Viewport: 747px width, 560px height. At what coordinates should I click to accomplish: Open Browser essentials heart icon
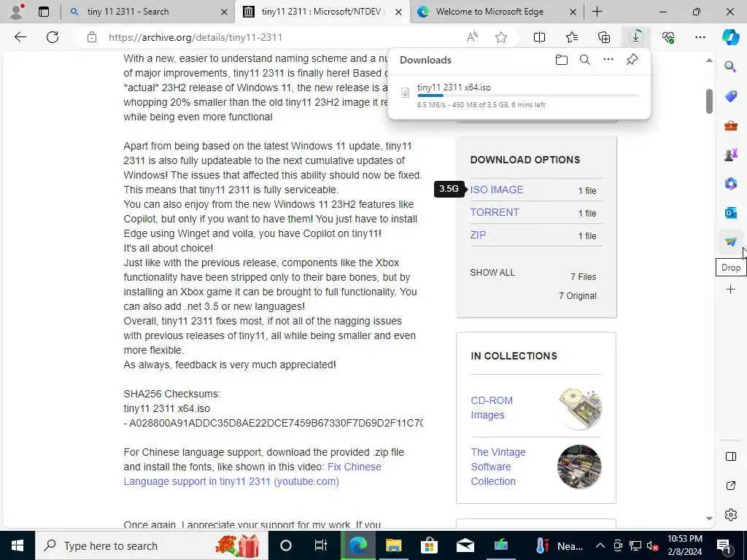coord(668,37)
